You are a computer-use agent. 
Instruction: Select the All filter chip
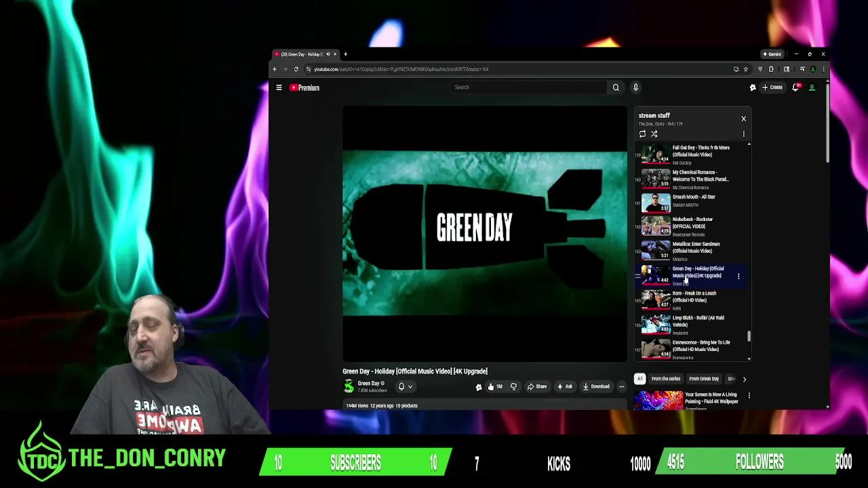coord(639,379)
